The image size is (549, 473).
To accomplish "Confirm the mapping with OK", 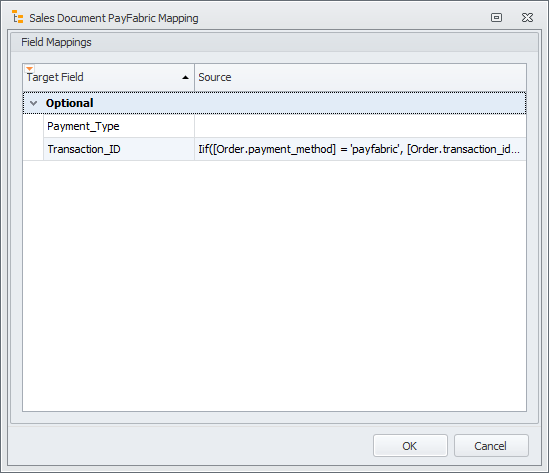I will coord(410,446).
